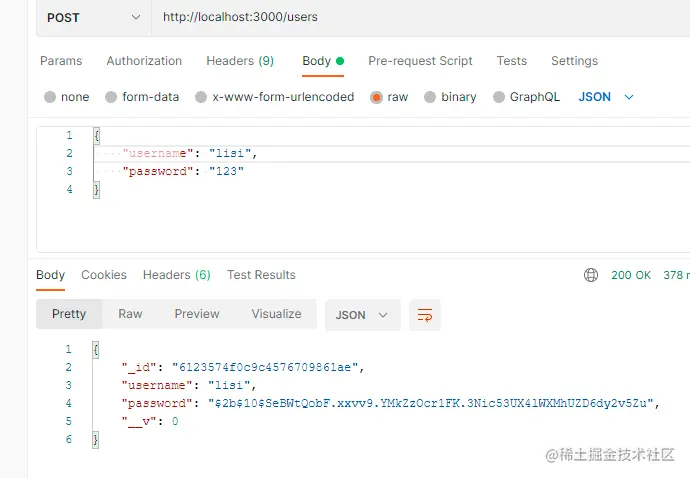Expand the response JSON format dropdown

pyautogui.click(x=363, y=315)
